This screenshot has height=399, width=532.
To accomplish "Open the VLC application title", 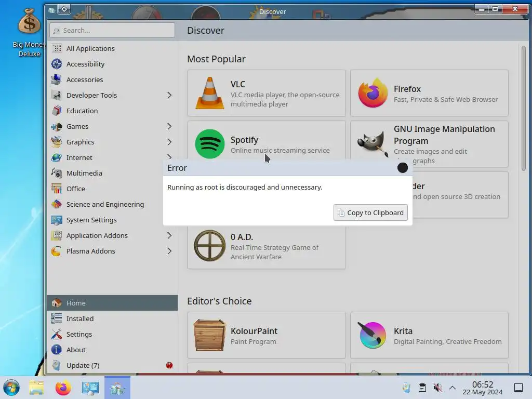I will pos(238,84).
